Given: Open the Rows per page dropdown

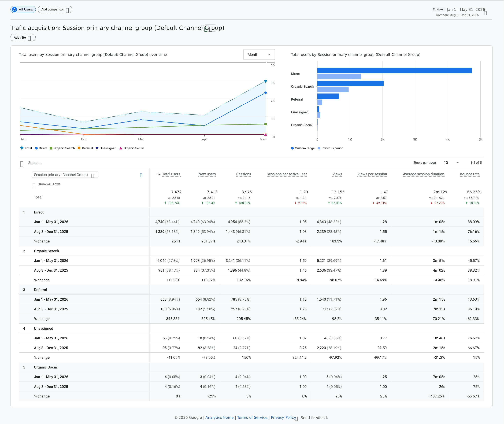Looking at the screenshot, I should coord(451,163).
